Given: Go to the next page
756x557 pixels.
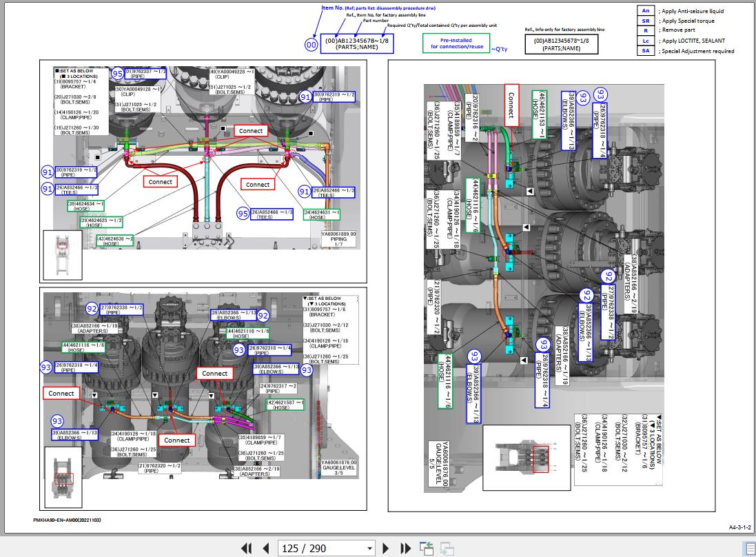Looking at the screenshot, I should [x=386, y=548].
